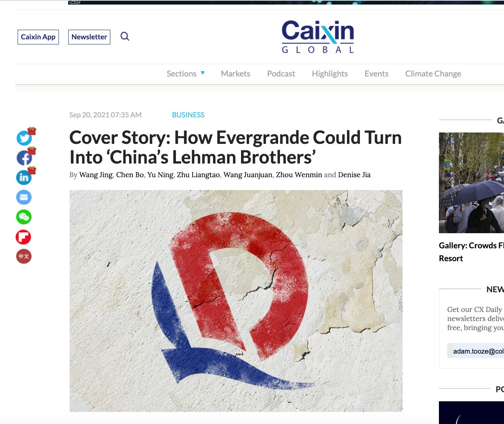504x424 pixels.
Task: Open the BUSINESS category link
Action: point(188,115)
